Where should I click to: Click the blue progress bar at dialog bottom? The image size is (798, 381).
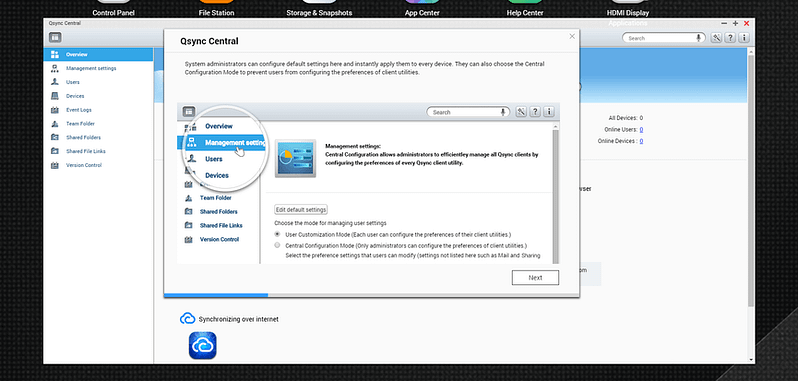pos(216,295)
